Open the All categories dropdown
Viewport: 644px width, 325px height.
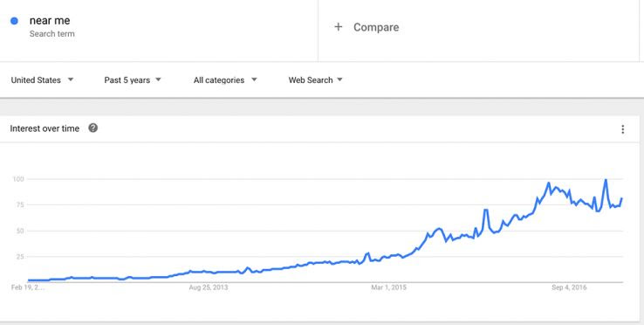(x=225, y=80)
